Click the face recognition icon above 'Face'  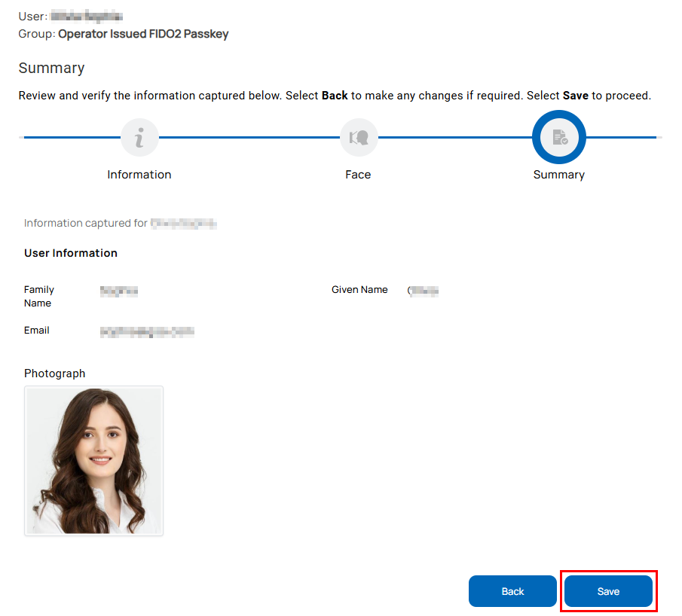point(358,137)
